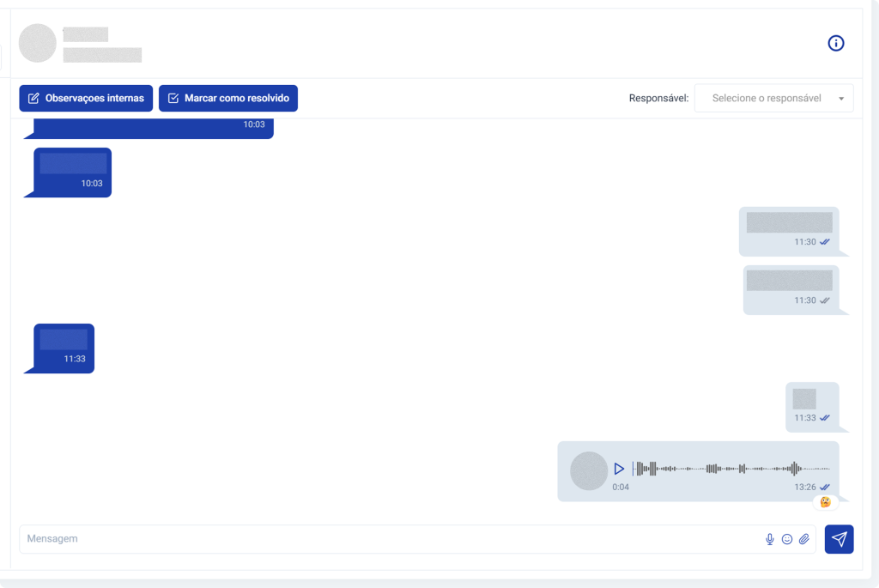The height and width of the screenshot is (588, 879).
Task: Click the contact name in the header
Action: [x=86, y=34]
